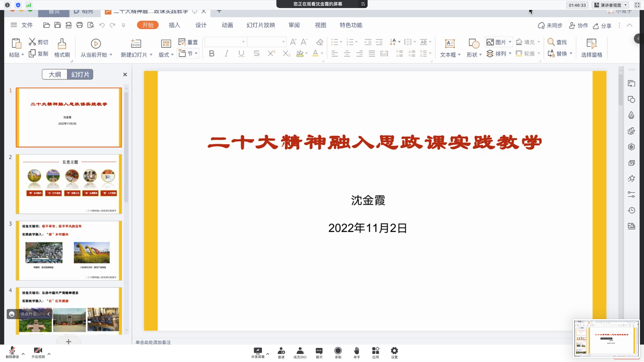This screenshot has width=644, height=362.
Task: Click the Export to PDF icon
Action: 68,25
